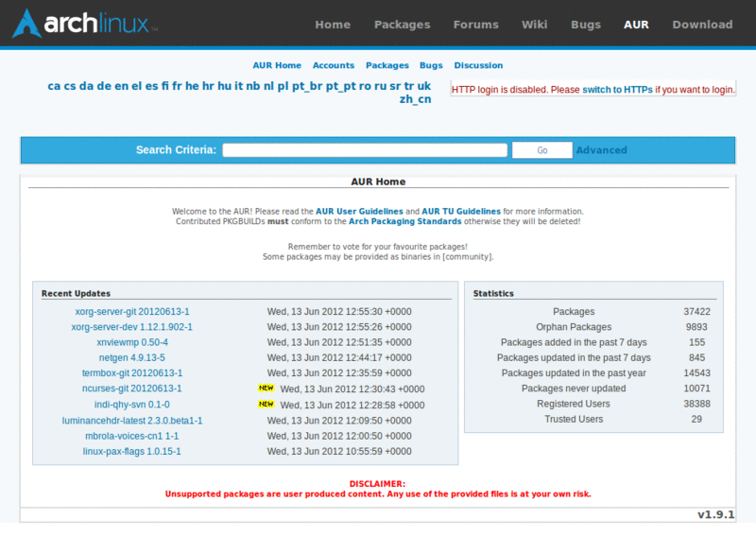This screenshot has height=536, width=756.
Task: Open the Wiki navigation item
Action: tap(535, 25)
